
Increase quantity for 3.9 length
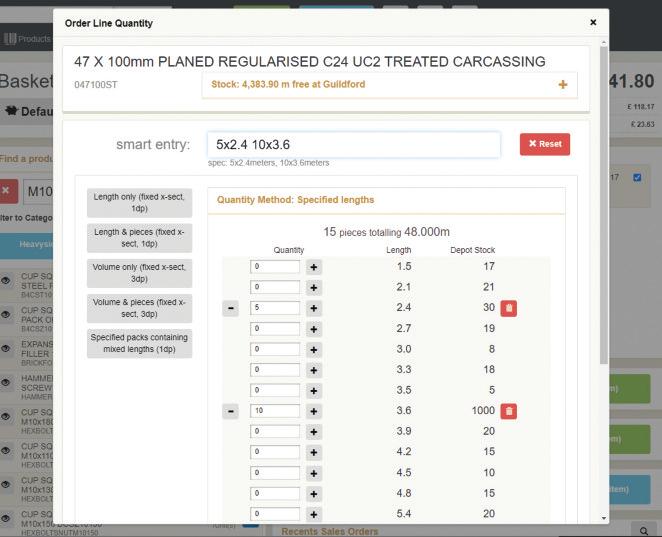click(x=314, y=432)
